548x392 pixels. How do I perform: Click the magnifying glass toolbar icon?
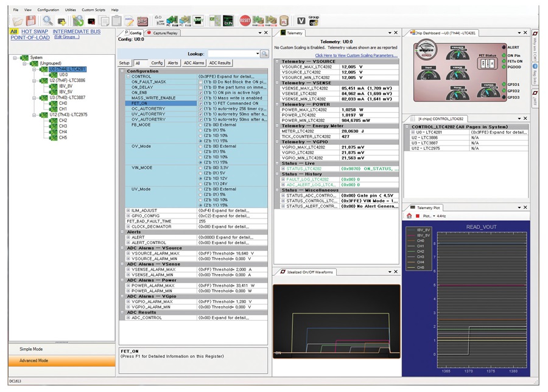(x=47, y=20)
